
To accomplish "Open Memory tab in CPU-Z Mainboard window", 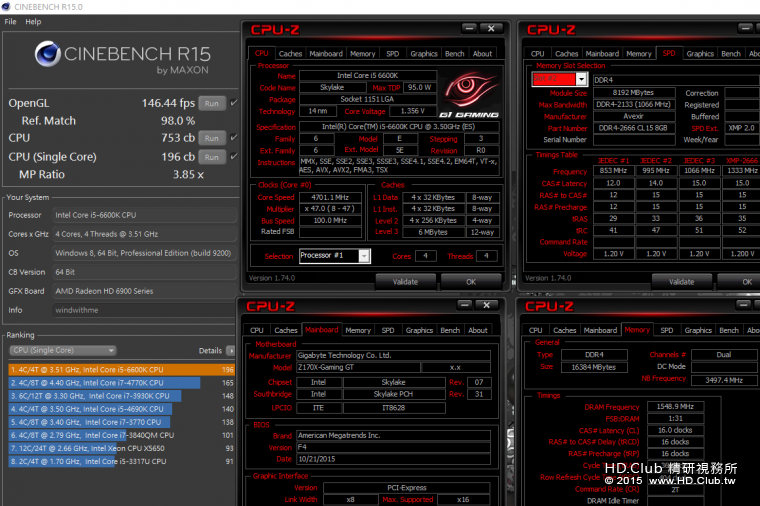I will 358,330.
